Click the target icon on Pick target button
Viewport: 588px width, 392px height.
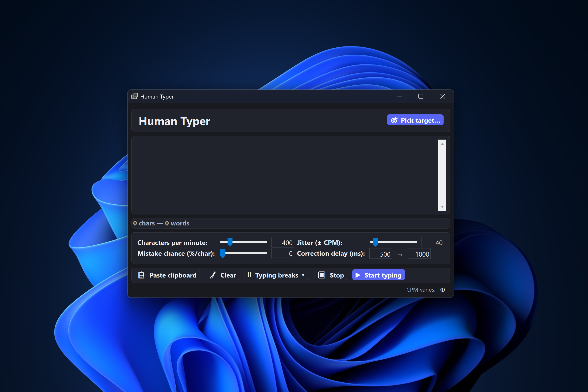(394, 120)
